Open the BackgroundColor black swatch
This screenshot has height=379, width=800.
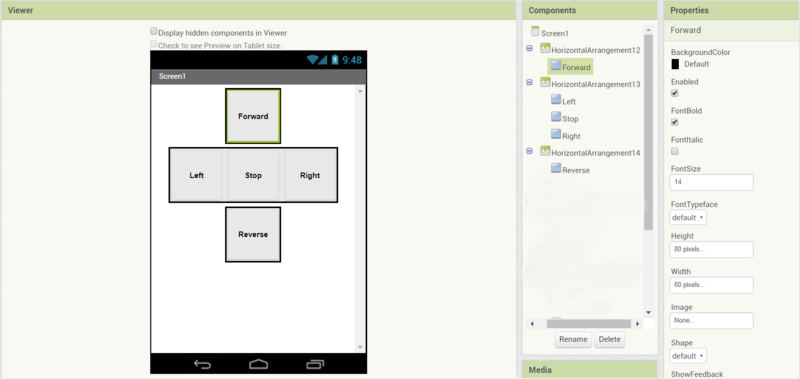[675, 64]
